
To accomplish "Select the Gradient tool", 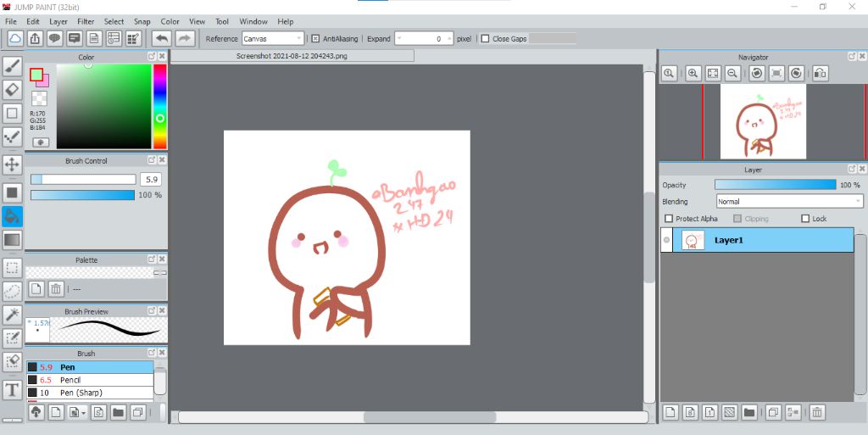I will coord(12,240).
